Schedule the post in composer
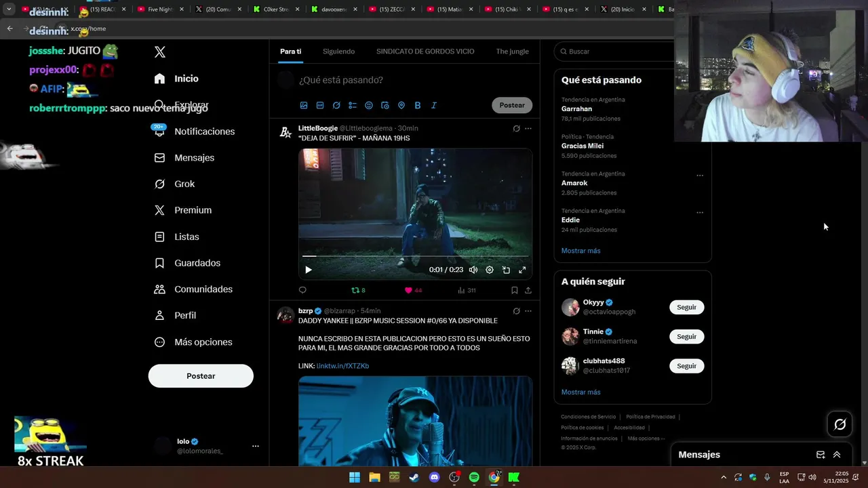 coord(385,106)
